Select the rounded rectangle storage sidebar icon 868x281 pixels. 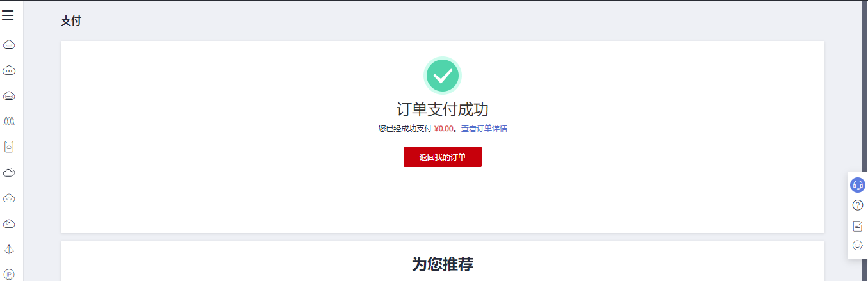[x=9, y=147]
